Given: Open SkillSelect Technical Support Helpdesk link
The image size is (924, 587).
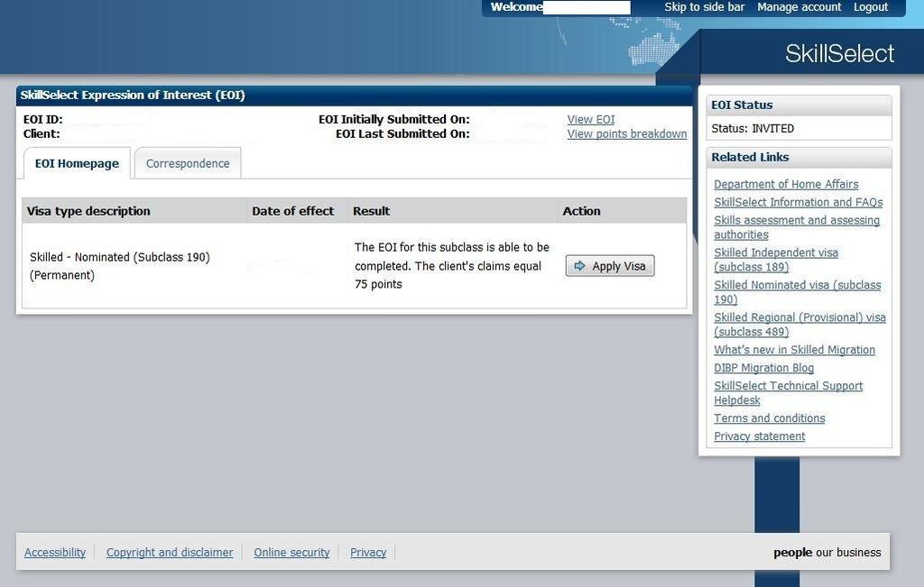Looking at the screenshot, I should point(788,386).
